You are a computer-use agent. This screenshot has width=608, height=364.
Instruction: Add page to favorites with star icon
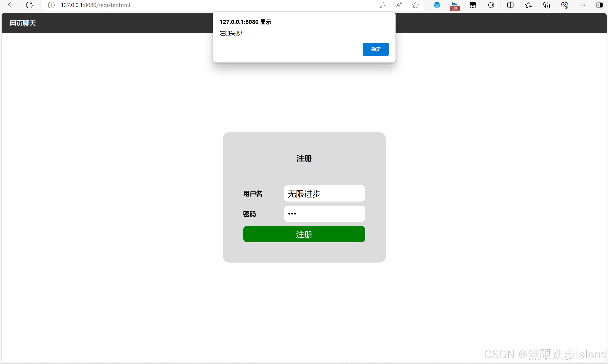coord(415,5)
